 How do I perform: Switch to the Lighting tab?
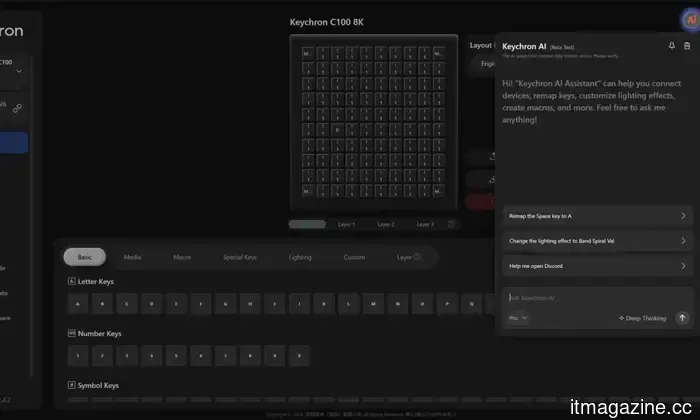coord(300,257)
